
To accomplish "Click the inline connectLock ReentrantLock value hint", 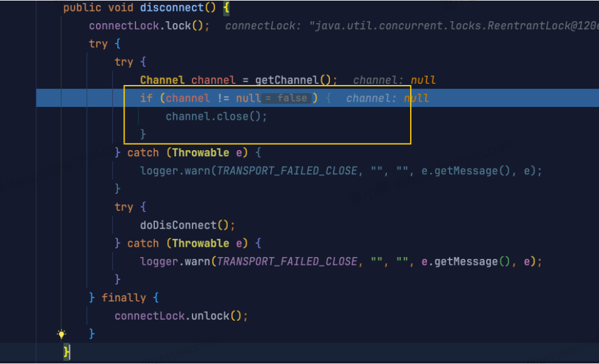I will [412, 26].
